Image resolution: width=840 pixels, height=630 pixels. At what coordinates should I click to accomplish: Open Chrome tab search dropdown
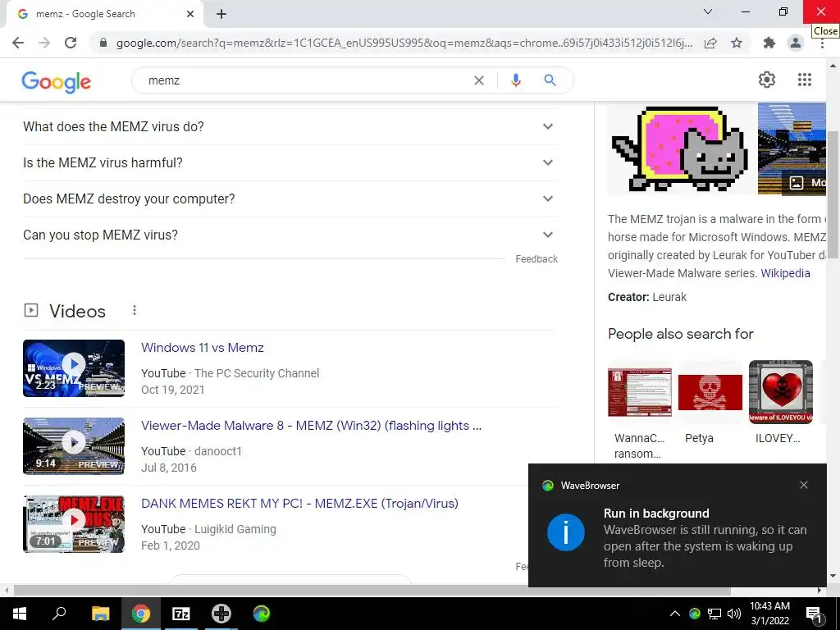708,11
